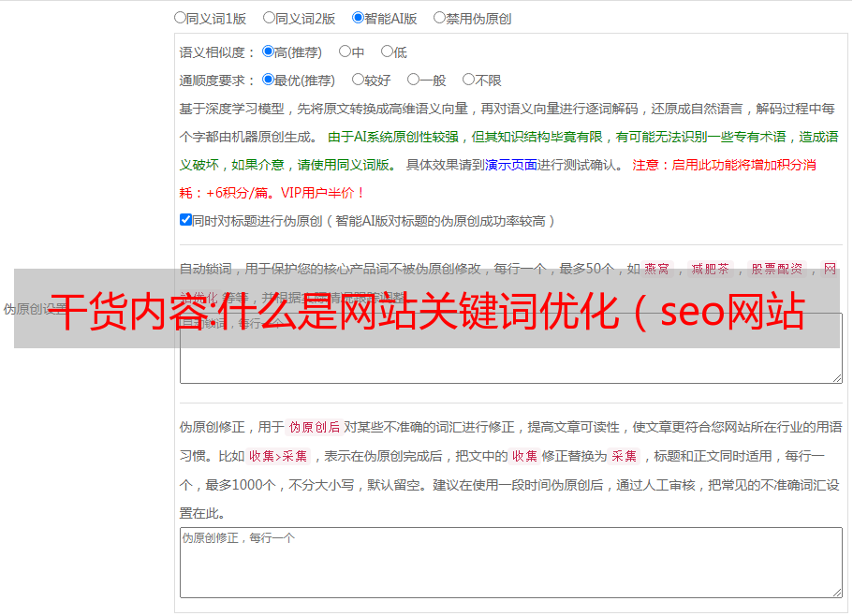Screen dimensions: 853x616
Task: Open the 演示页面 link
Action: 511,165
